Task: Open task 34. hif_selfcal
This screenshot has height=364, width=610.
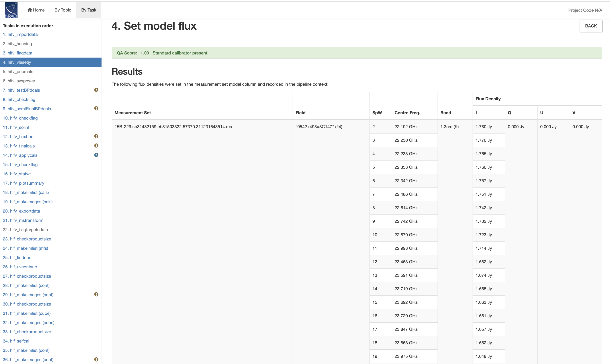Action: tap(16, 341)
